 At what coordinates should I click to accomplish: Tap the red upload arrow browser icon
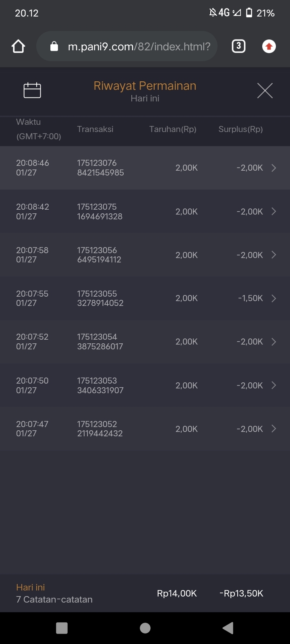(269, 47)
